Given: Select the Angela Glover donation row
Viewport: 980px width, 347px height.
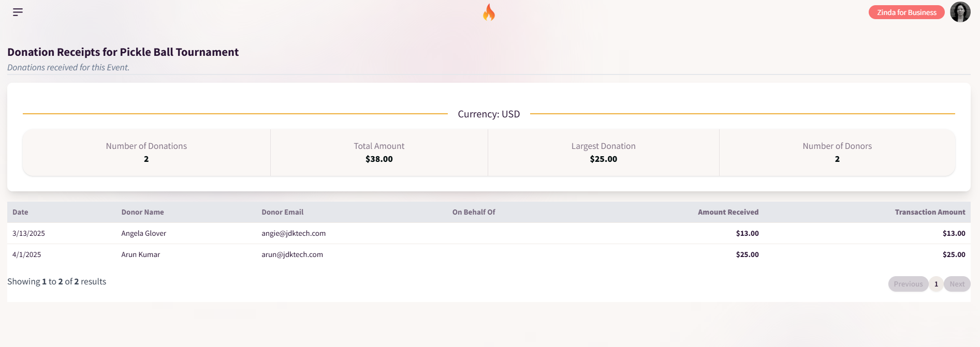Looking at the screenshot, I should [489, 233].
